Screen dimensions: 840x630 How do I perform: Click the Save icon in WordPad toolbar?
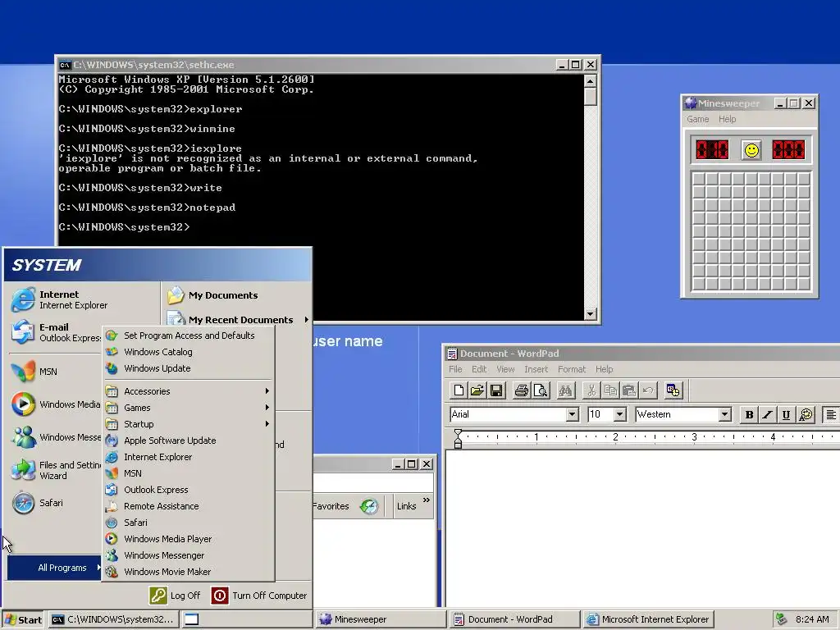coord(496,390)
